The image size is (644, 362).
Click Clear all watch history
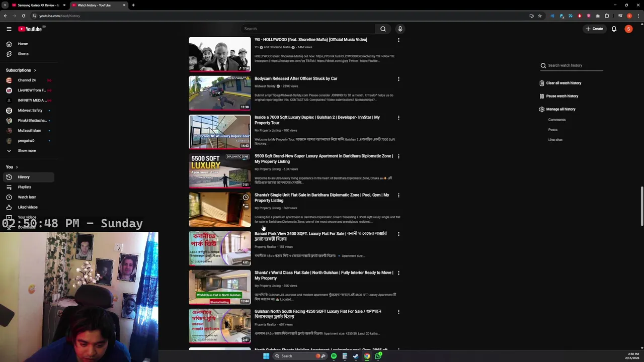[560, 83]
